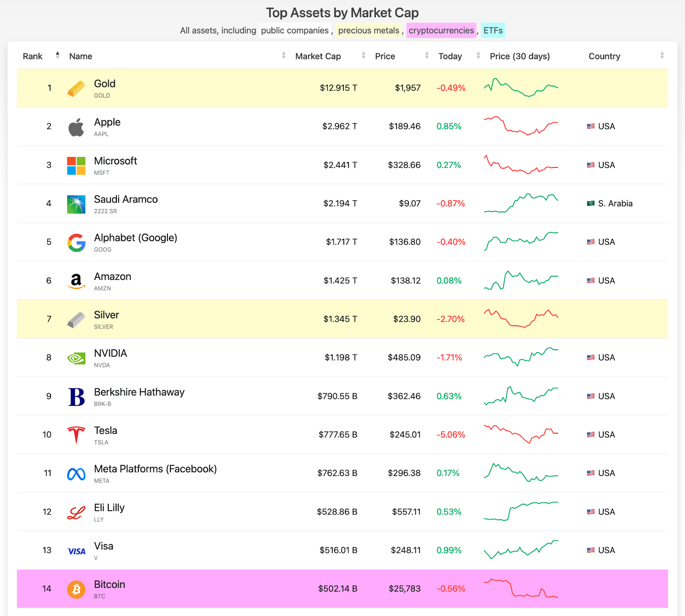Click Meta market cap $762.63 B
The image size is (685, 616).
337,473
